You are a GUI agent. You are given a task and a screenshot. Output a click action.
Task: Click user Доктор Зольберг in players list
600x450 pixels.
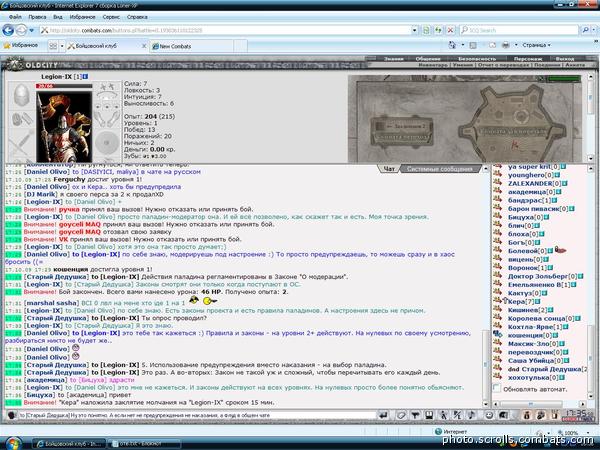(538, 276)
